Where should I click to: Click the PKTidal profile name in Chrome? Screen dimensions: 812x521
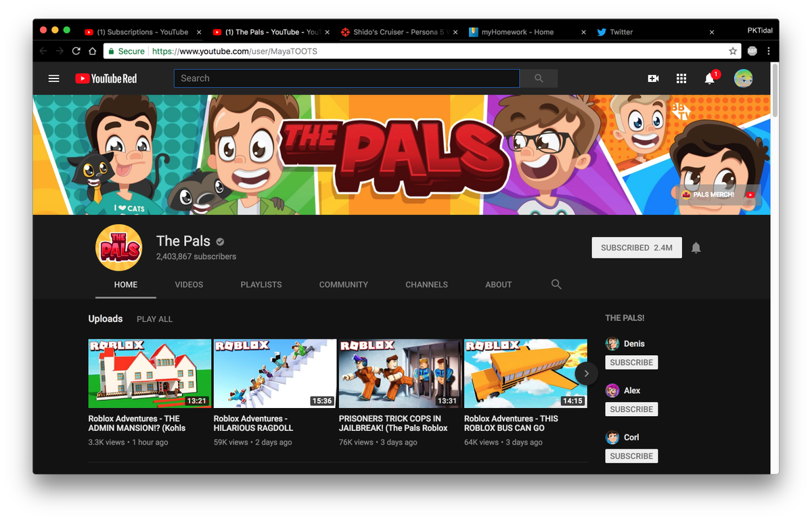coord(759,31)
